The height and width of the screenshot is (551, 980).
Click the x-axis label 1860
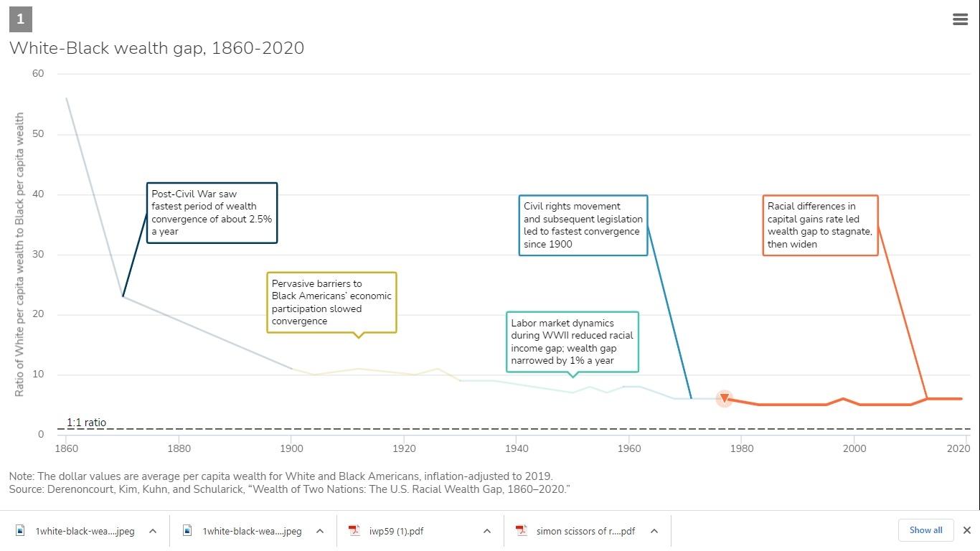click(66, 449)
